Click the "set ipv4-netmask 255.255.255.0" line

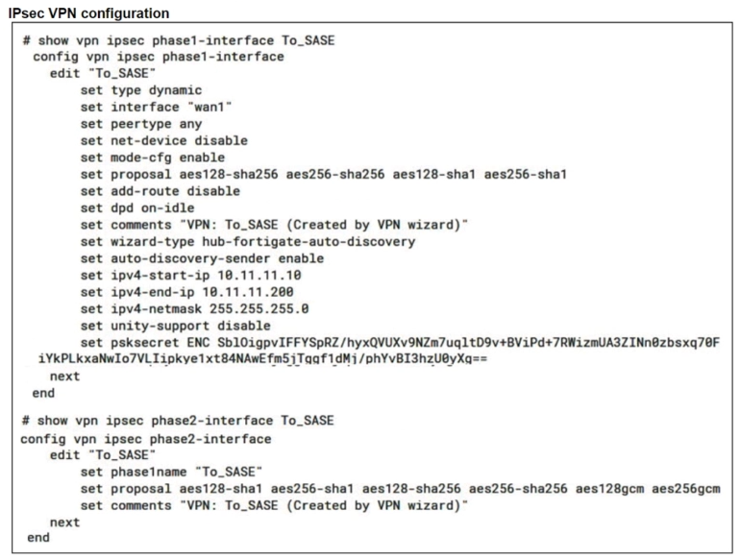195,308
